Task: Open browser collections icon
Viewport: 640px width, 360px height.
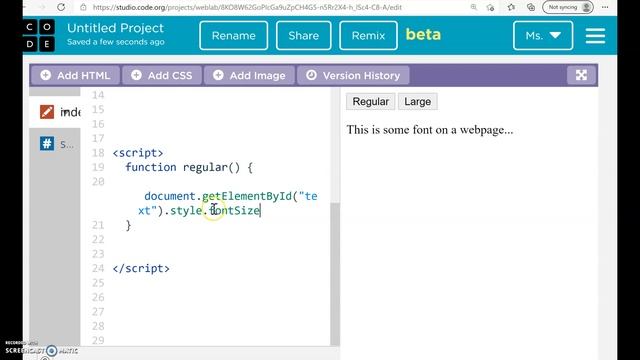Action: [531, 7]
